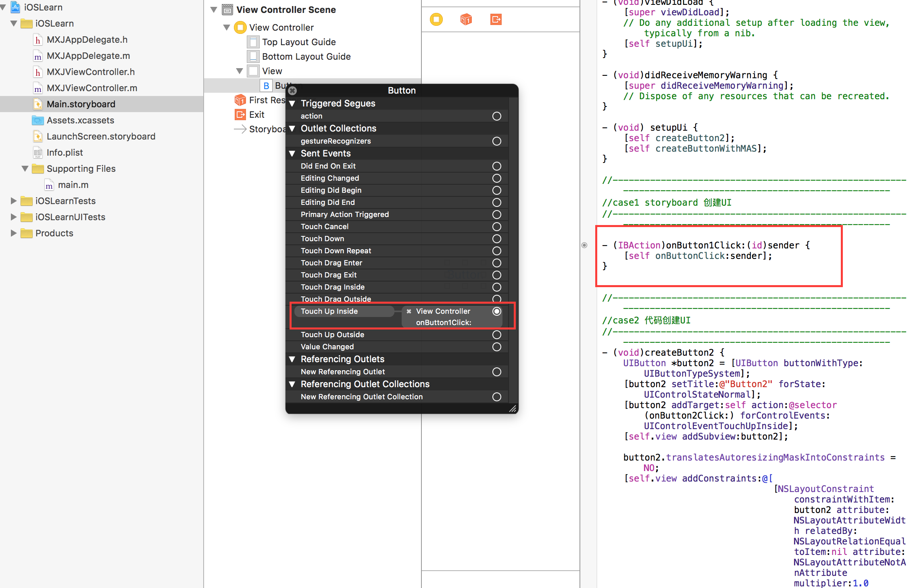Close the Button connections popup
Image resolution: width=913 pixels, height=588 pixels.
coord(293,91)
